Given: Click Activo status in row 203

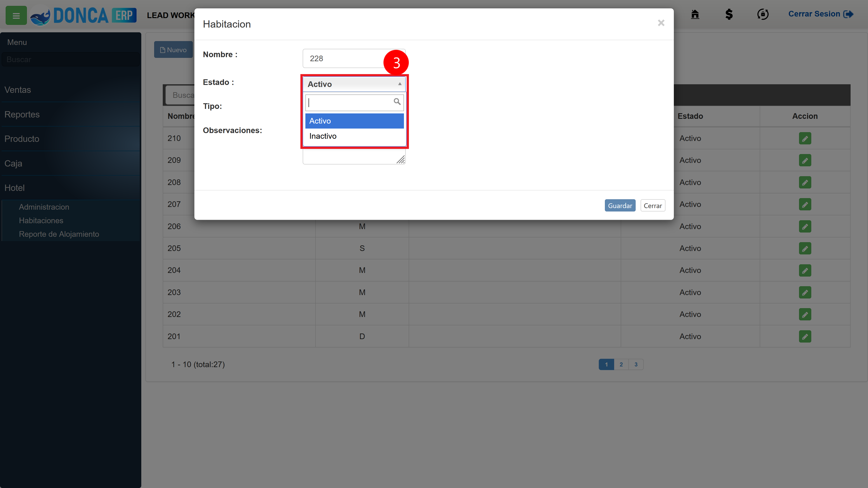Looking at the screenshot, I should [690, 292].
